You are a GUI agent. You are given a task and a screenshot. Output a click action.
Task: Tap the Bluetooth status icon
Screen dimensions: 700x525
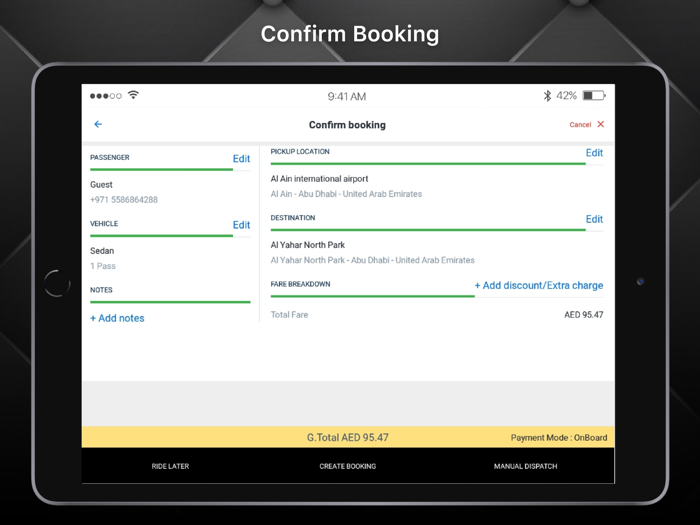[x=547, y=96]
